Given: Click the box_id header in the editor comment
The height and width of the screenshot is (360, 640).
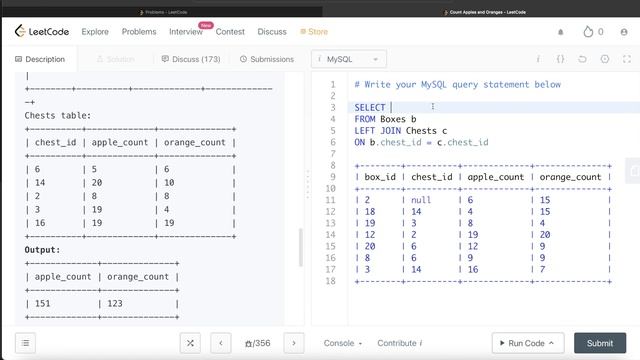Looking at the screenshot, I should click(x=380, y=177).
